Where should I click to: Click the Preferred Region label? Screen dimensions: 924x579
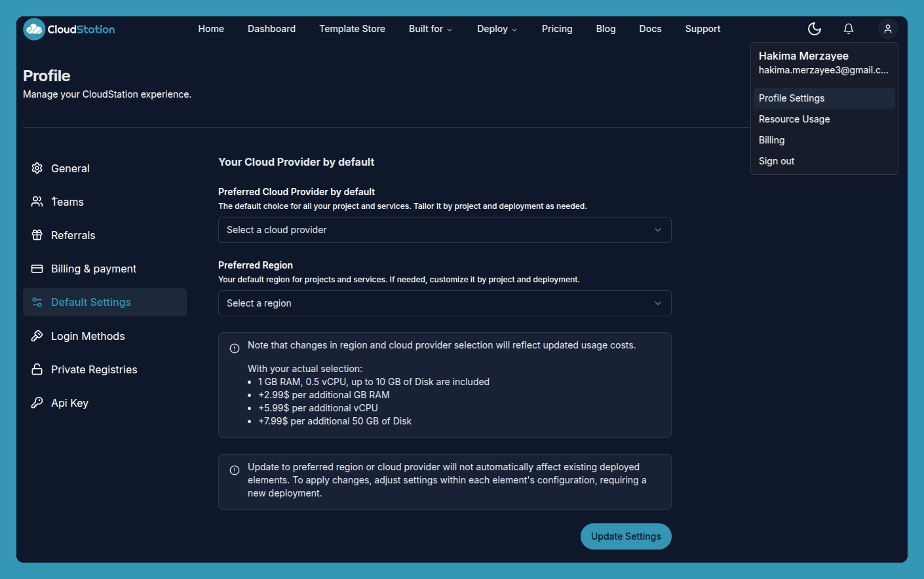[x=256, y=265]
